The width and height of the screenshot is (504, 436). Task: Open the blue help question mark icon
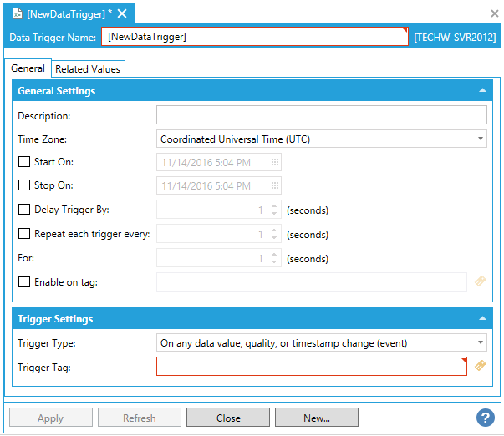coord(485,418)
